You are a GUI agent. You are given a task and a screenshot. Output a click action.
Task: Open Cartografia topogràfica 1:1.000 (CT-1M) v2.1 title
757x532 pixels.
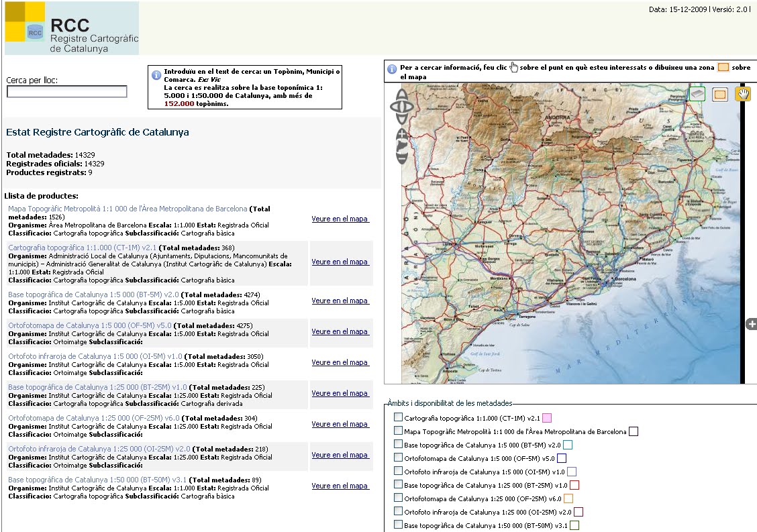82,248
